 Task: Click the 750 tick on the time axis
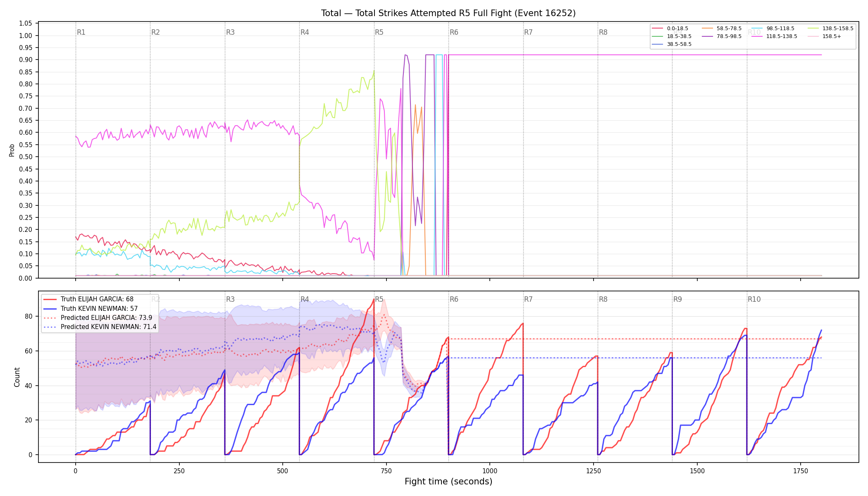[386, 471]
